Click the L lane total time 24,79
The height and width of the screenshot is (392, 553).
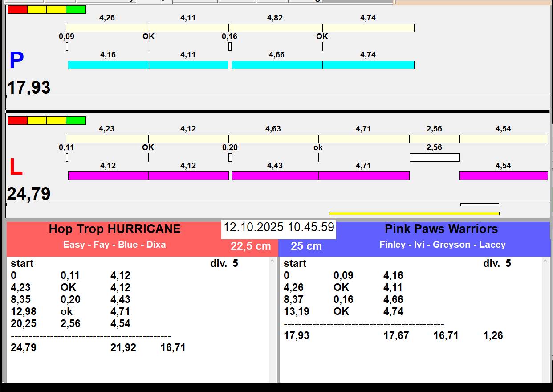[x=29, y=194]
